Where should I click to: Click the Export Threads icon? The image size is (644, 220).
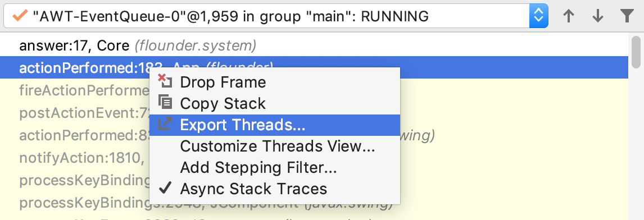point(165,125)
